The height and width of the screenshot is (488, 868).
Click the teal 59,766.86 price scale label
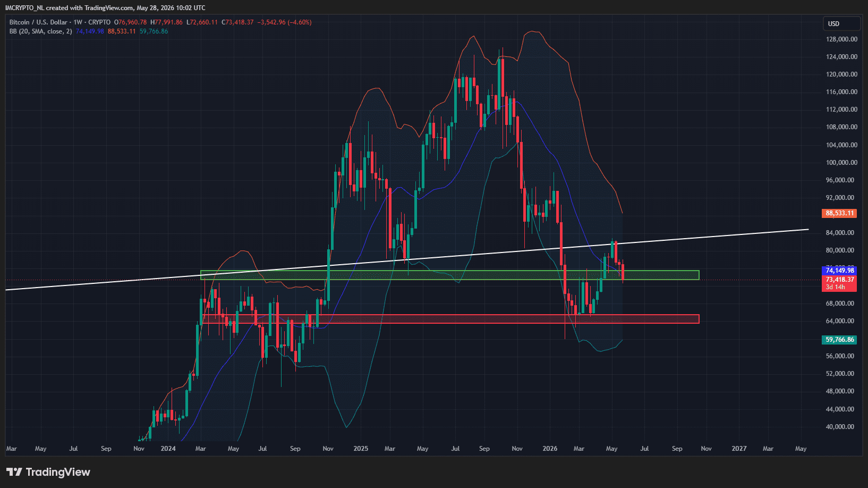pyautogui.click(x=839, y=340)
